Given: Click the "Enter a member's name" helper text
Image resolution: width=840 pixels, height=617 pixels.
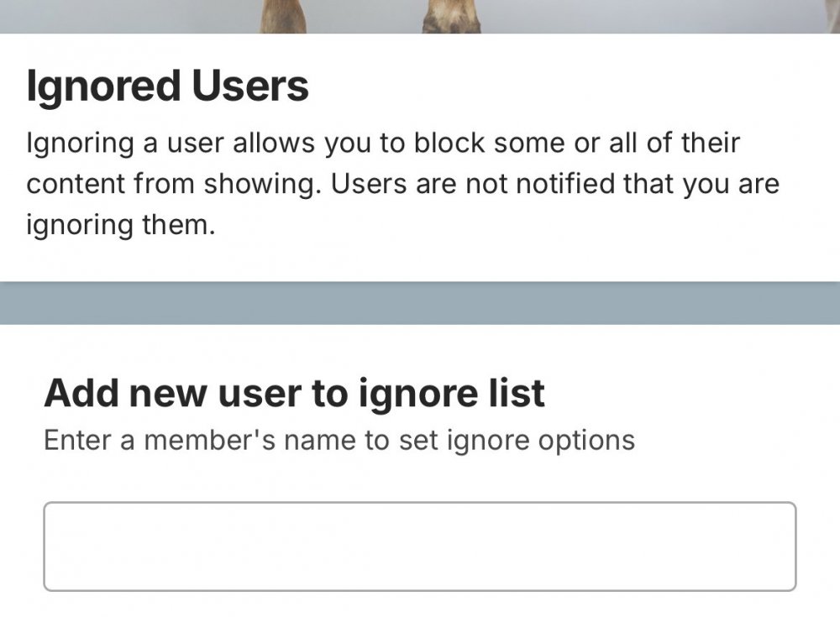Looking at the screenshot, I should [339, 440].
